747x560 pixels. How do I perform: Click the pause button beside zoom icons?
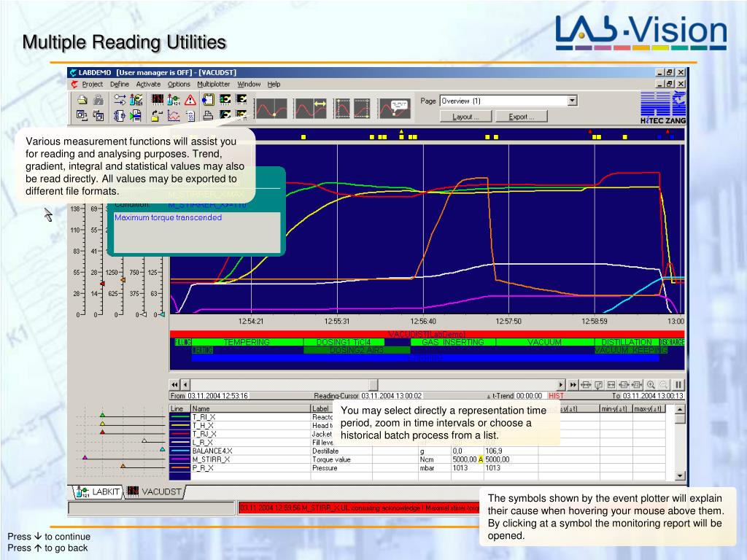pos(678,384)
